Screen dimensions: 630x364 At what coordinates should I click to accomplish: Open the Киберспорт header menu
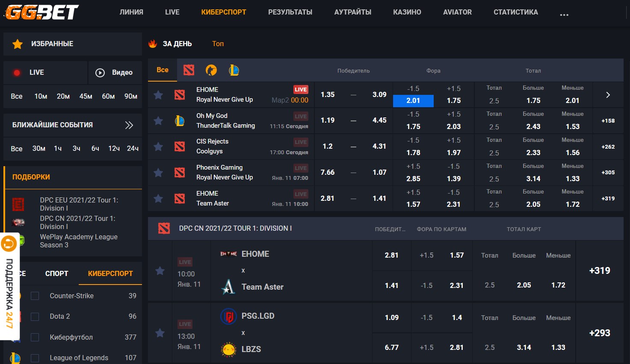point(224,12)
